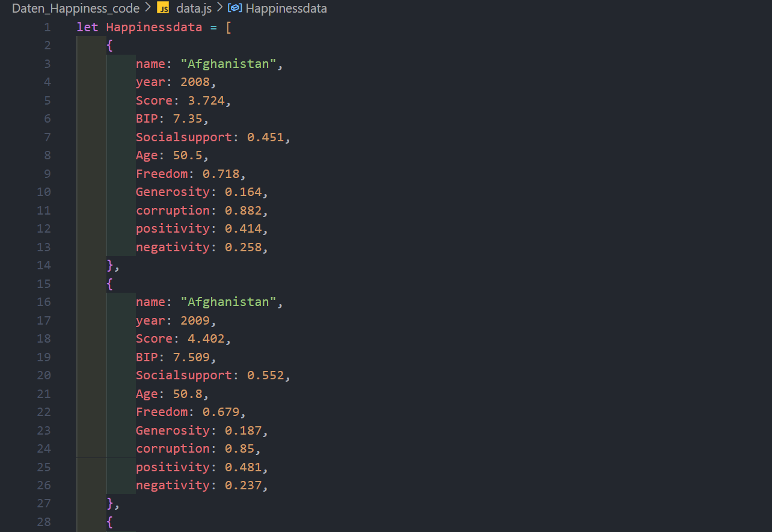The image size is (772, 532).
Task: Click the negativity value 0.237
Action: 243,485
